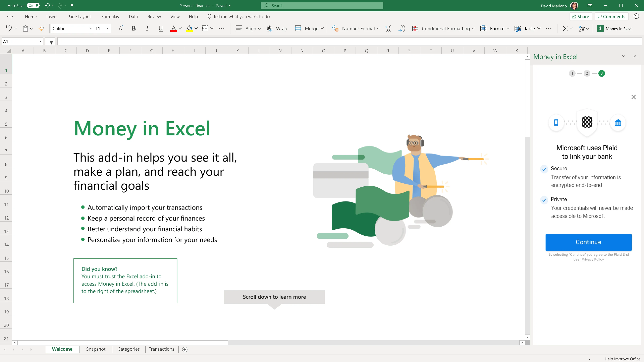
Task: Click the red font color swatch
Action: point(174,28)
